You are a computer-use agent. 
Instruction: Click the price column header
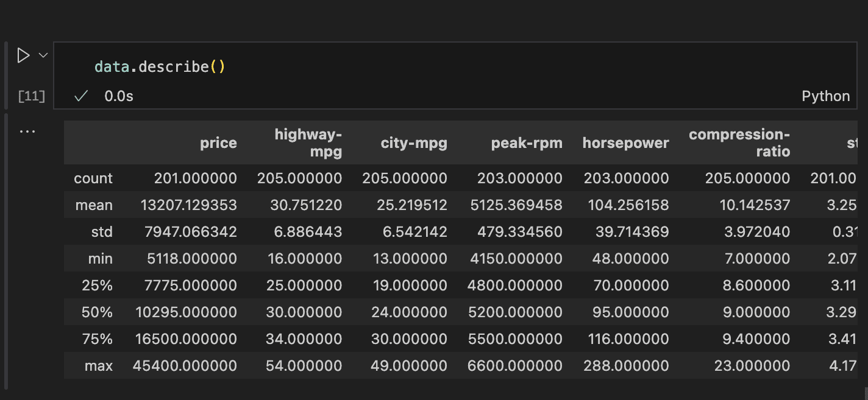tap(218, 143)
